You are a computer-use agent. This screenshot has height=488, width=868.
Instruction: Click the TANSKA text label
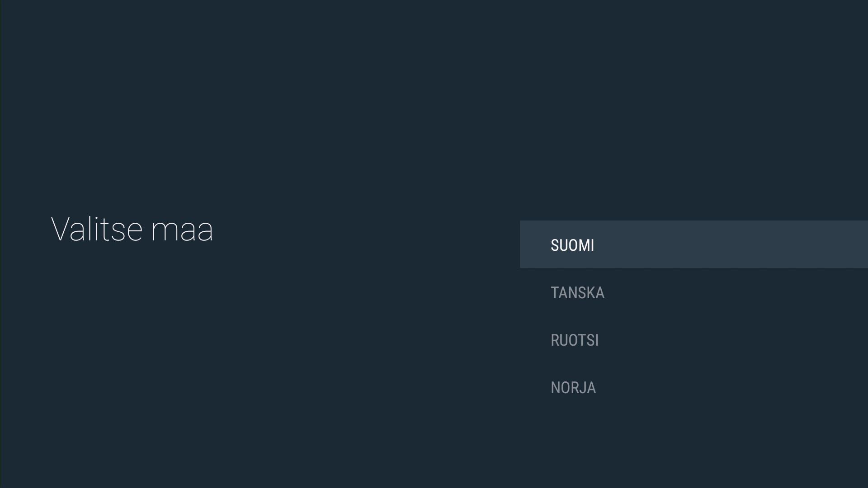[577, 292]
